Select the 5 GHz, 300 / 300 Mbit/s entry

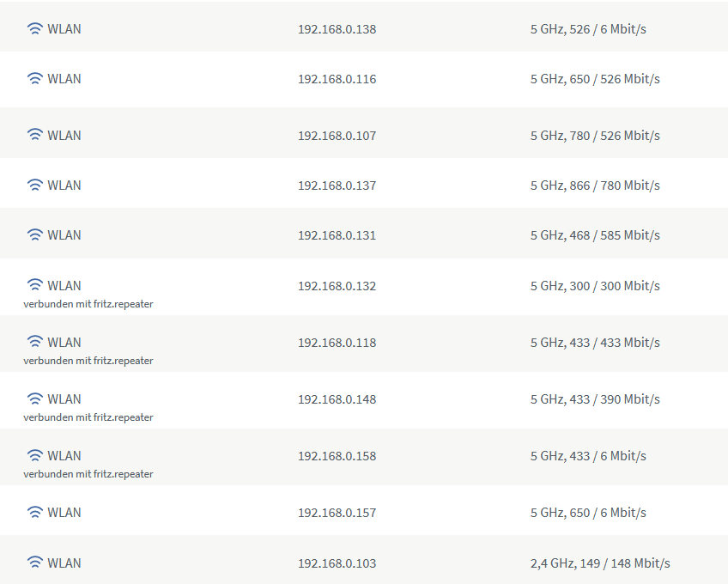pyautogui.click(x=595, y=286)
